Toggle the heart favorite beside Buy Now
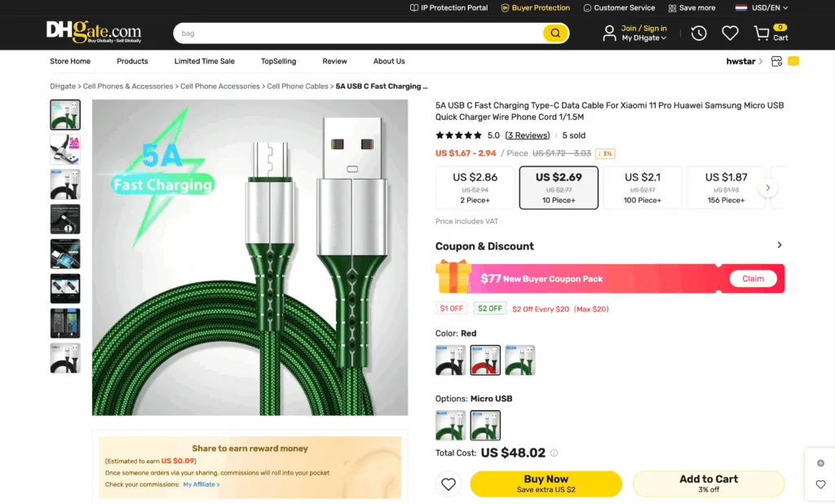 pos(448,484)
